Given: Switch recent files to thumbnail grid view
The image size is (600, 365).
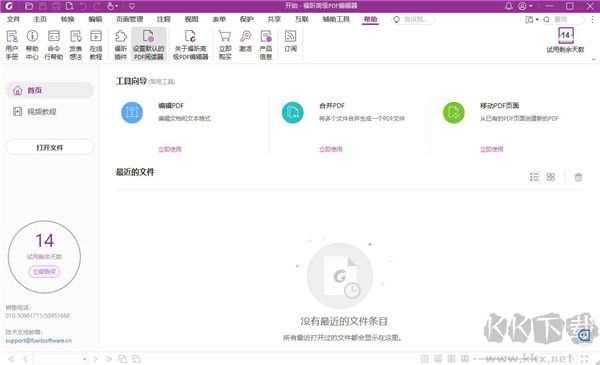Looking at the screenshot, I should coord(551,177).
